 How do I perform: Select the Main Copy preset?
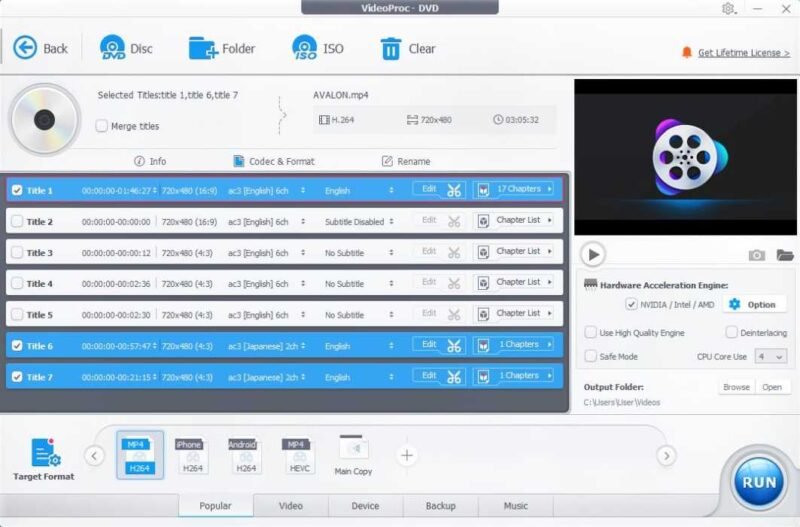pyautogui.click(x=353, y=455)
